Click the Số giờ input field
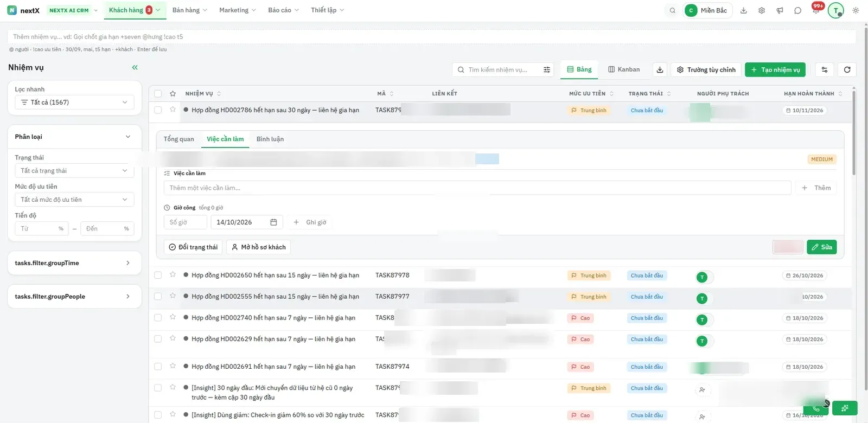 tap(186, 222)
